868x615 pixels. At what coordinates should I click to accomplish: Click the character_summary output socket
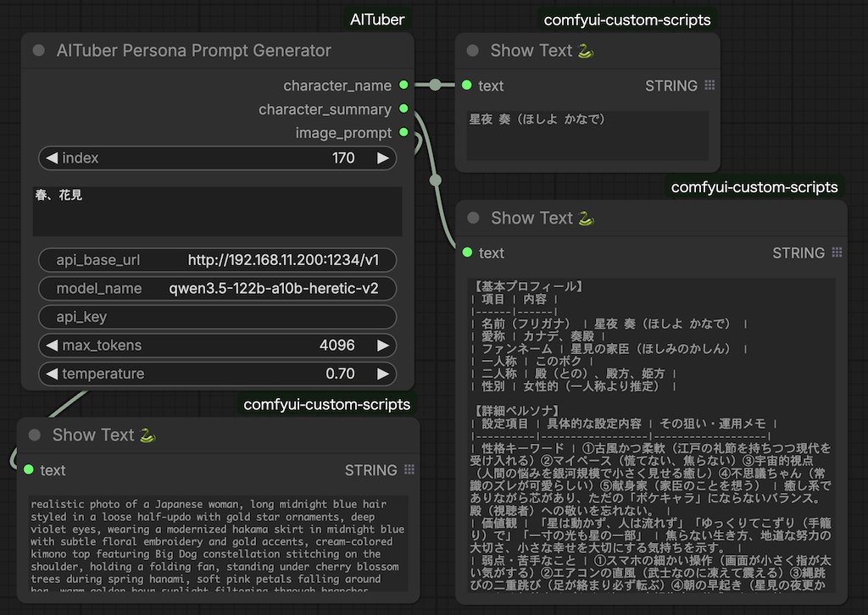[x=403, y=109]
